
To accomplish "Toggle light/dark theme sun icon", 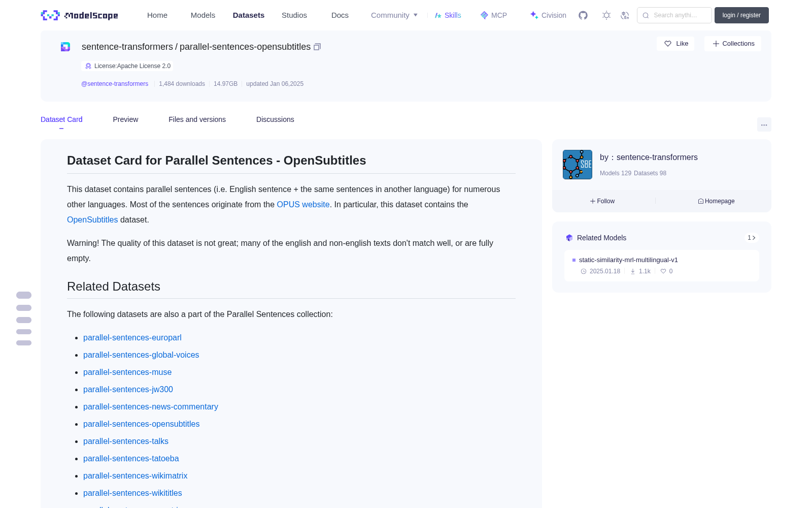I will pos(606,15).
